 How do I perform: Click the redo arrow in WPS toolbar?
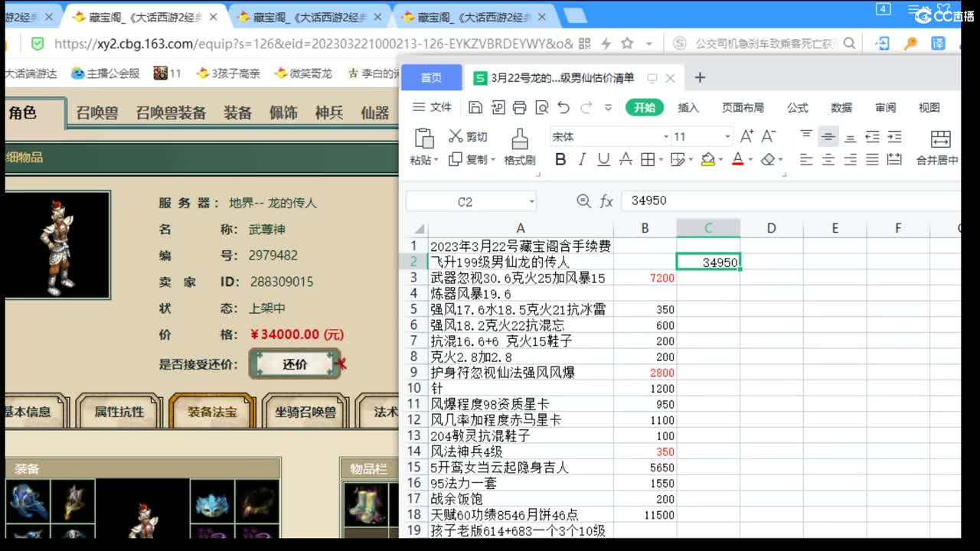tap(586, 107)
